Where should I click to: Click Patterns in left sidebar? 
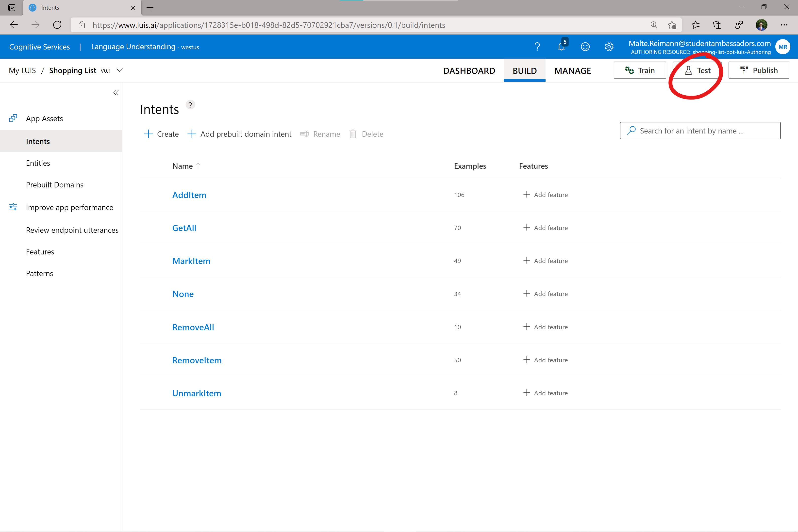(39, 273)
